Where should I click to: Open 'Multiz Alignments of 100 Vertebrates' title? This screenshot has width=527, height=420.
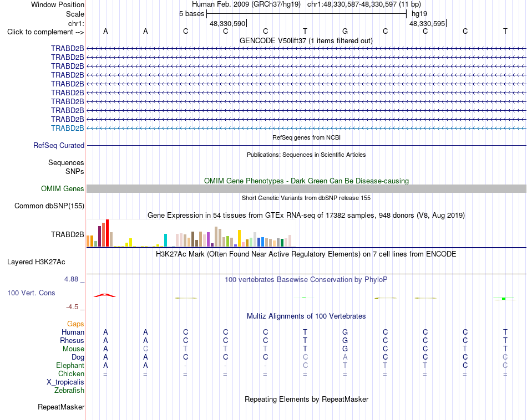pos(306,316)
